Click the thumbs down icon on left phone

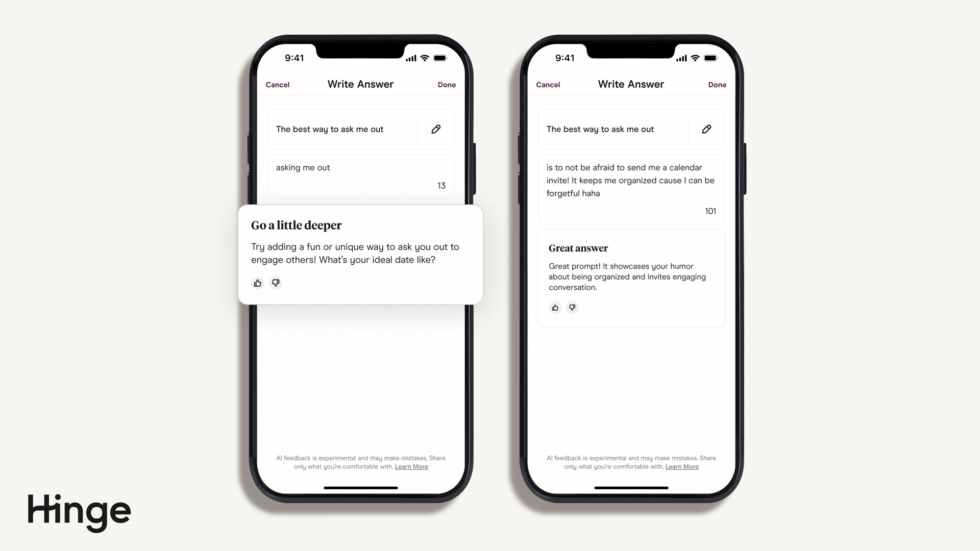pos(275,282)
